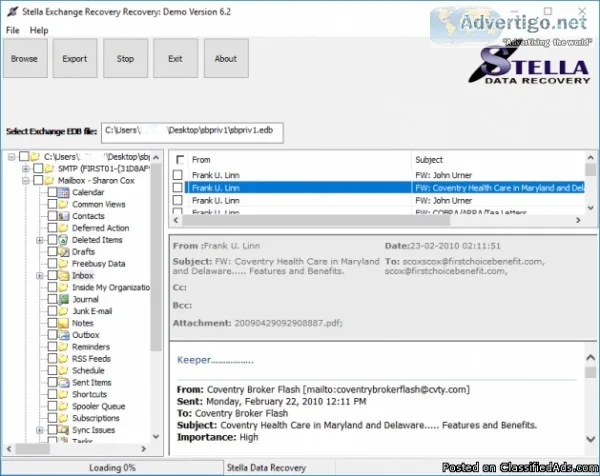Screen dimensions: 600x476
Task: Click the Outbox folder icon
Action: point(64,335)
